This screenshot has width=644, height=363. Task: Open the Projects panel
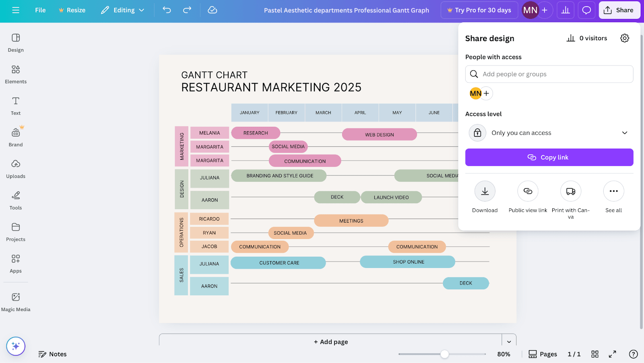coord(15,232)
